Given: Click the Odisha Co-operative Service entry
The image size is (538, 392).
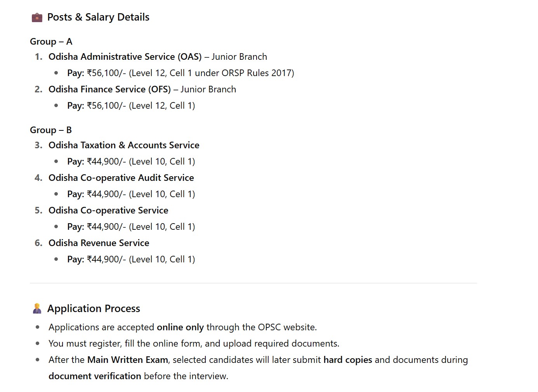Looking at the screenshot, I should [x=108, y=210].
